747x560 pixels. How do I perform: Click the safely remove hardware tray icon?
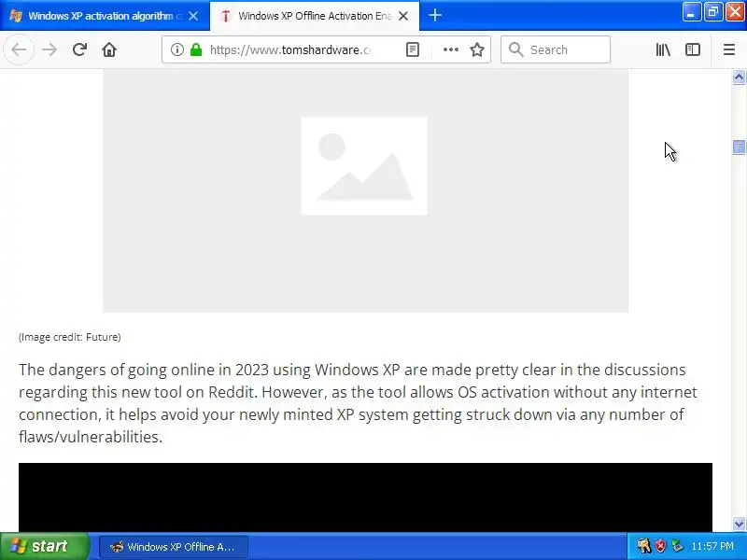coord(676,546)
